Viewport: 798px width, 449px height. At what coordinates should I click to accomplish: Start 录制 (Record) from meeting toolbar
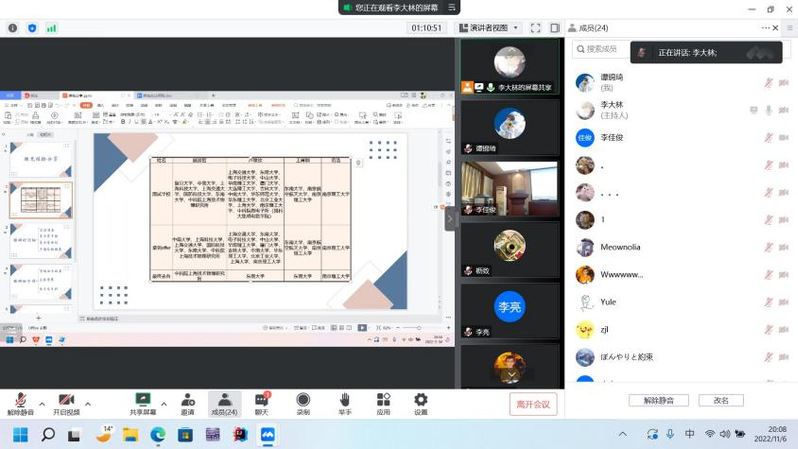303,403
